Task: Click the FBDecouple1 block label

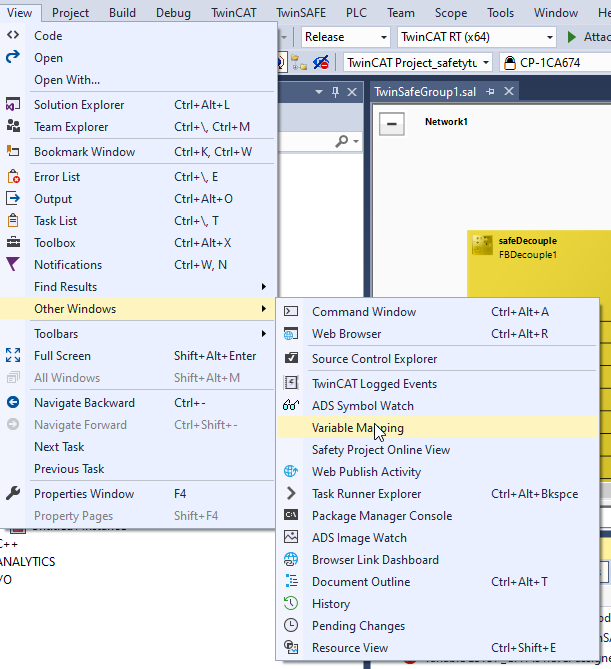Action: click(528, 255)
